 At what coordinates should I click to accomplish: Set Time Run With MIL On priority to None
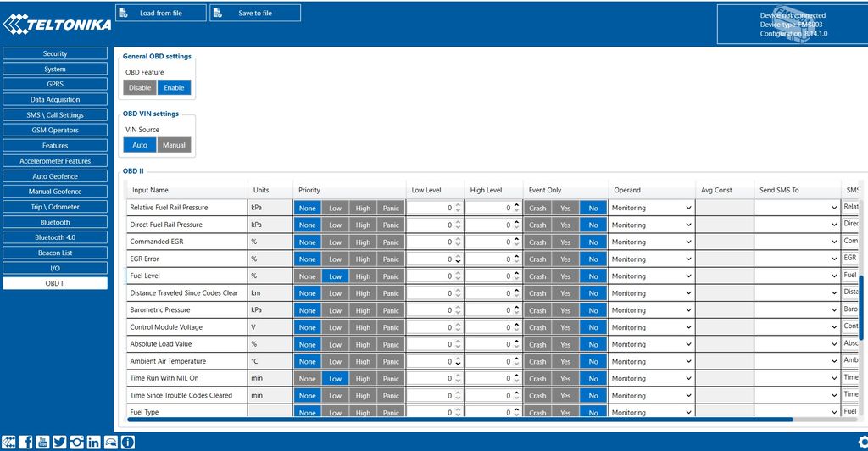(307, 378)
